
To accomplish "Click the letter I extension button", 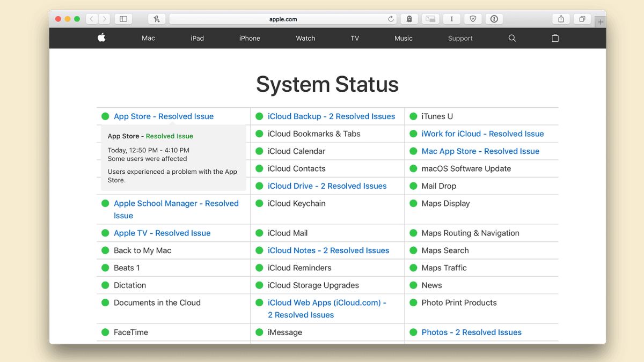I will coord(451,19).
